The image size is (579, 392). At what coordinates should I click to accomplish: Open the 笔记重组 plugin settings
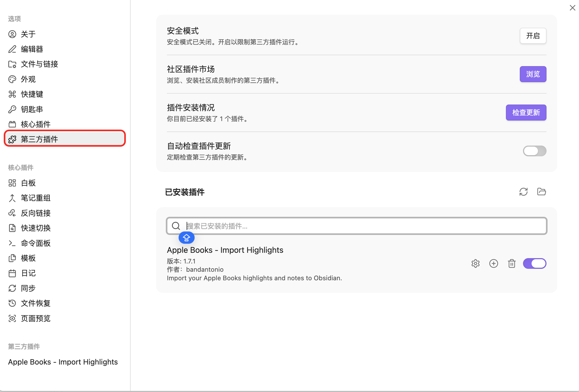pos(65,198)
